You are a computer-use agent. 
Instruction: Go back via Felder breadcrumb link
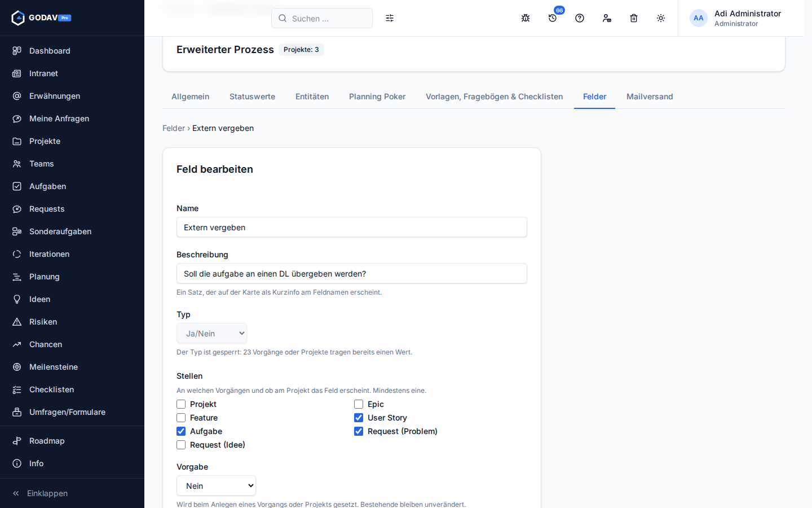174,128
